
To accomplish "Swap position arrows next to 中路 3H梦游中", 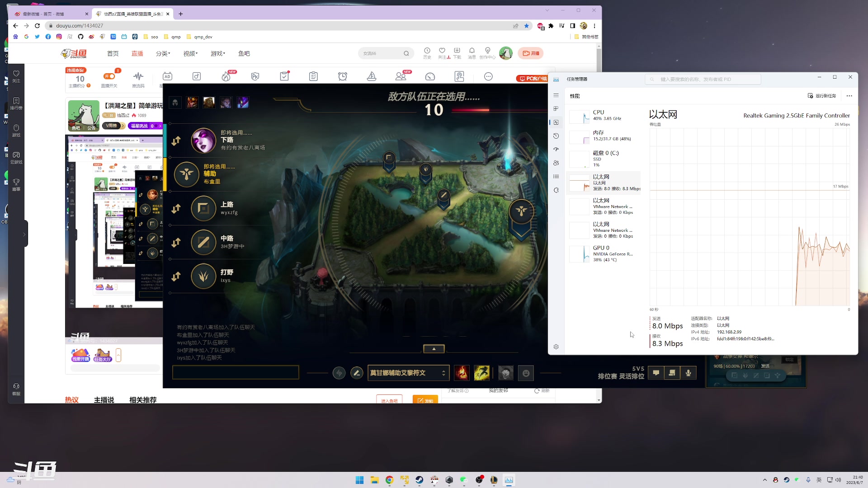I will [x=176, y=243].
